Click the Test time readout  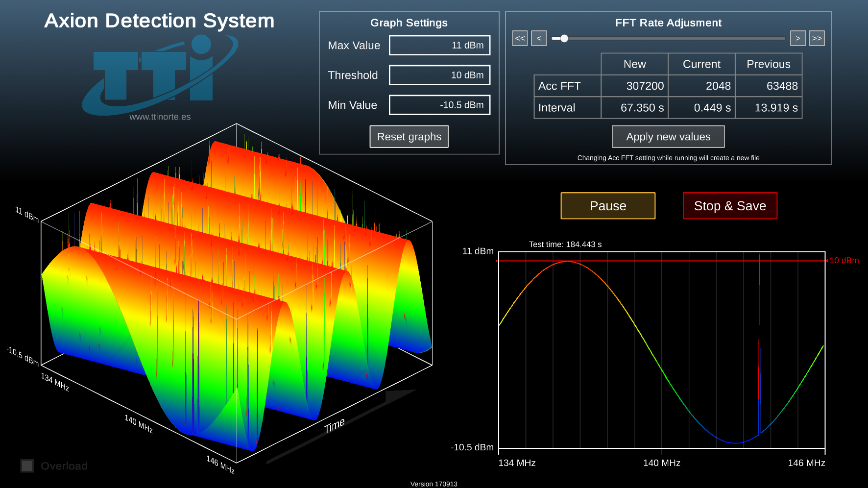pyautogui.click(x=565, y=244)
